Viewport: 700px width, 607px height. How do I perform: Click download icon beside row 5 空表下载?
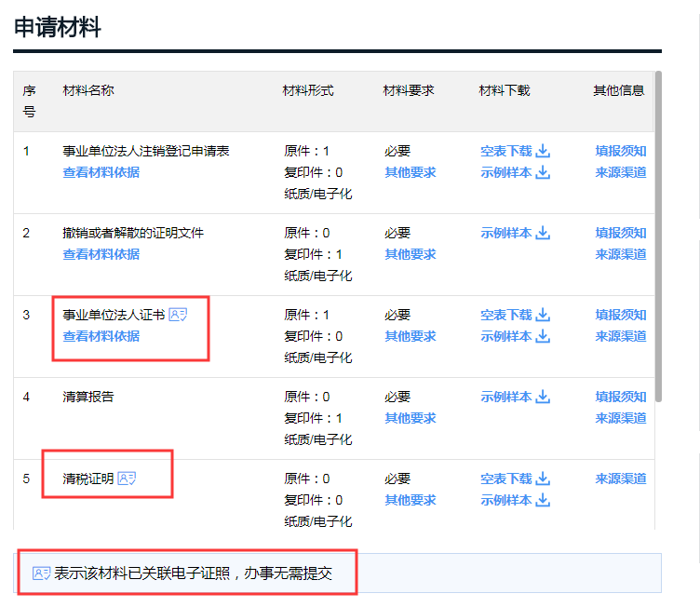[x=544, y=479]
